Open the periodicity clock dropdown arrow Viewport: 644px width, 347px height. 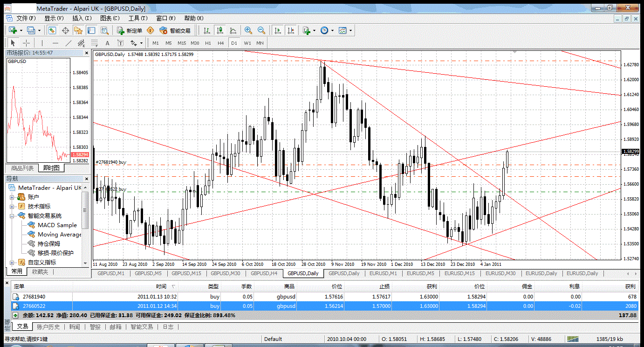332,30
